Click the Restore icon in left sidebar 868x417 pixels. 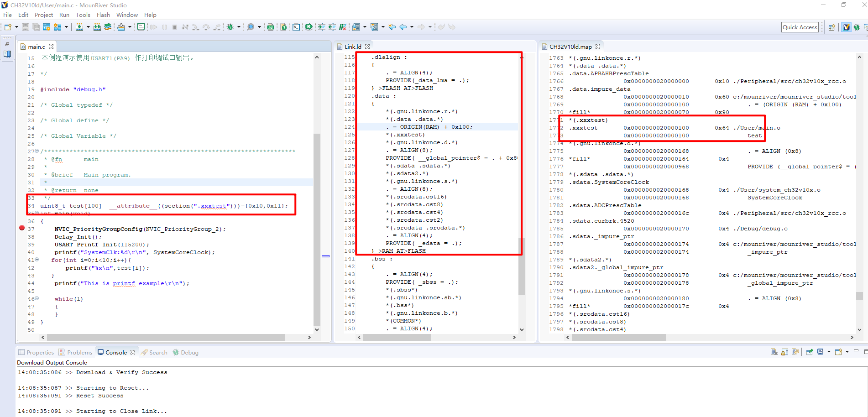(x=7, y=44)
